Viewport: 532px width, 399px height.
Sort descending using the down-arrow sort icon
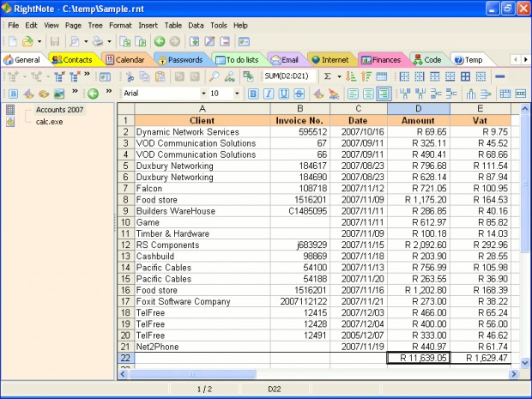point(351,76)
